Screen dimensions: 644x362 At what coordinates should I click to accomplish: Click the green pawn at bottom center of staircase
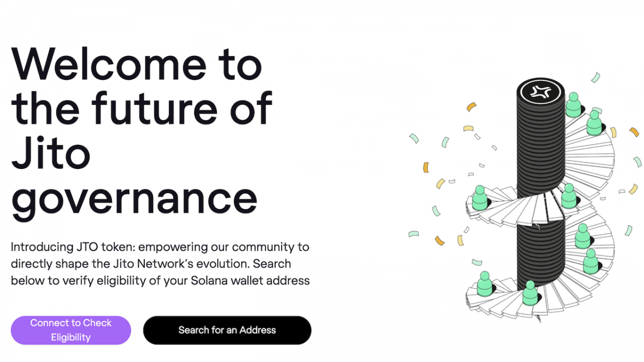click(x=530, y=293)
